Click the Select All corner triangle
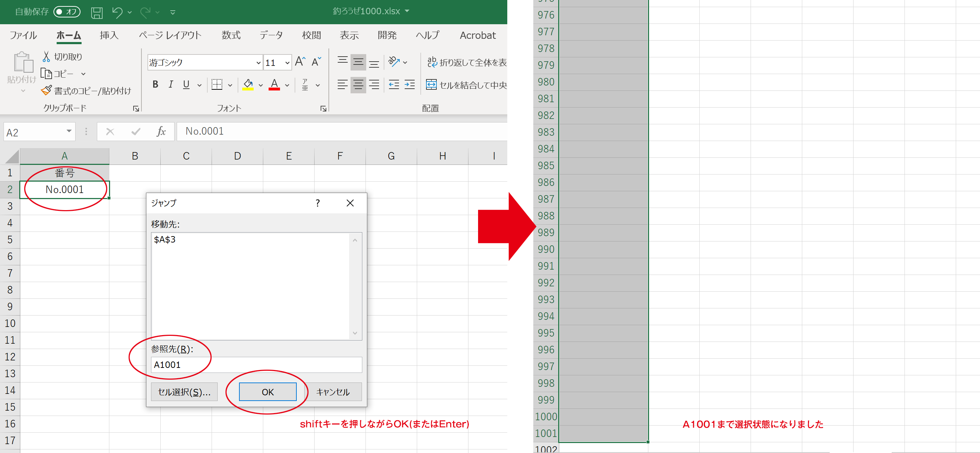980x453 pixels. click(11, 156)
